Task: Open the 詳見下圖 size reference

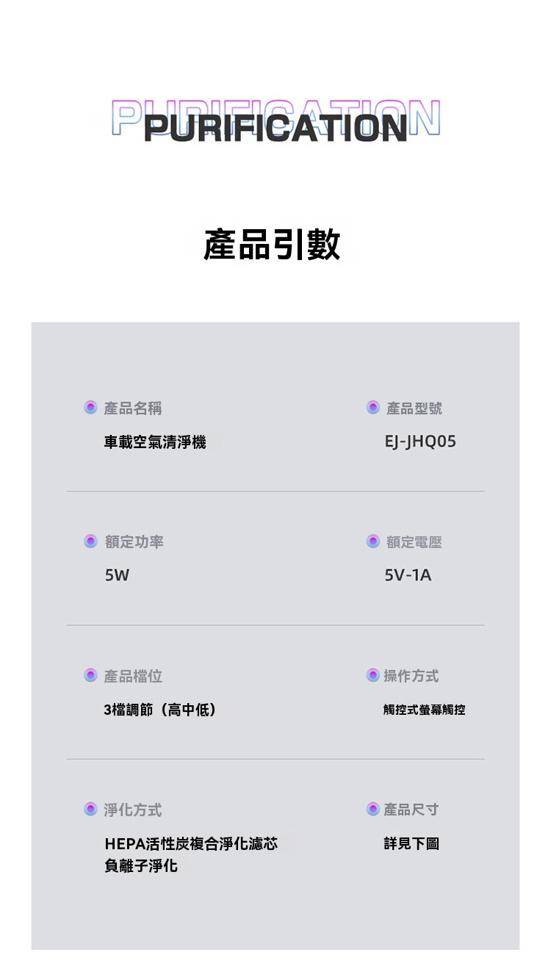Action: tap(411, 843)
